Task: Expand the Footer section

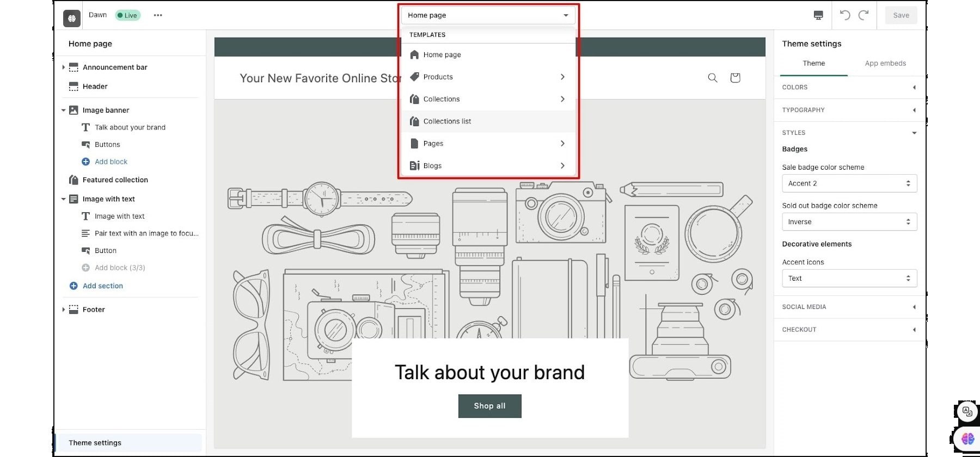Action: point(64,310)
